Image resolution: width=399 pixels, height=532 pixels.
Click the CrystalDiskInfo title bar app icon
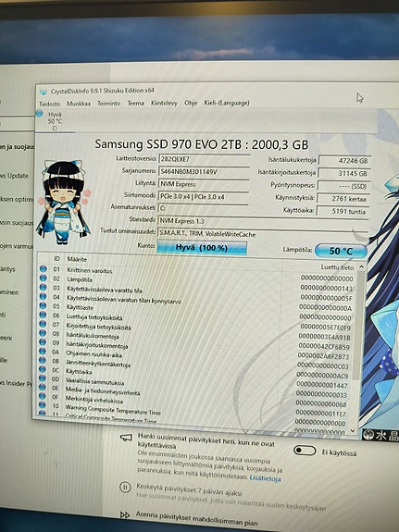click(44, 92)
